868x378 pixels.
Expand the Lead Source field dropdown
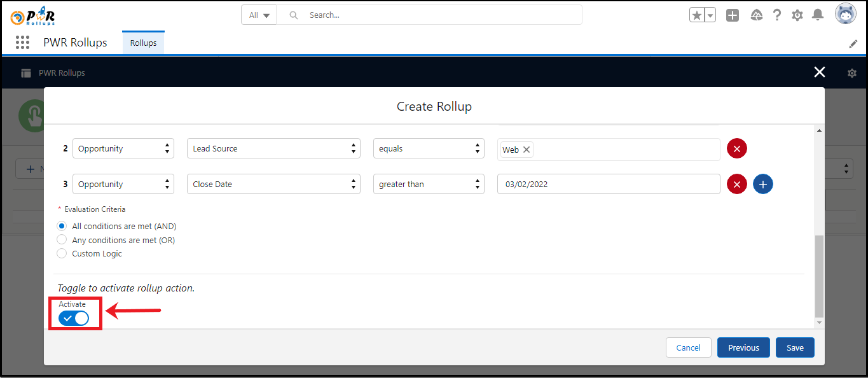[x=273, y=148]
